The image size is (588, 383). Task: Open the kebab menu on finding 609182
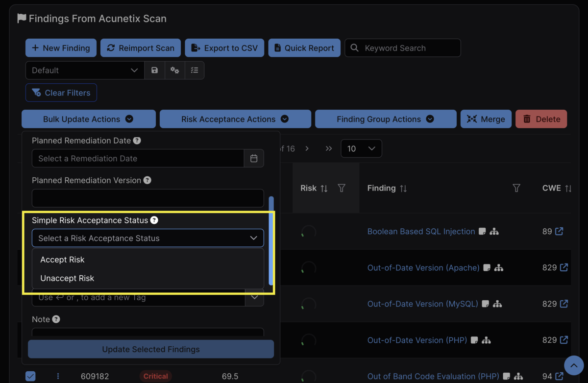(58, 376)
